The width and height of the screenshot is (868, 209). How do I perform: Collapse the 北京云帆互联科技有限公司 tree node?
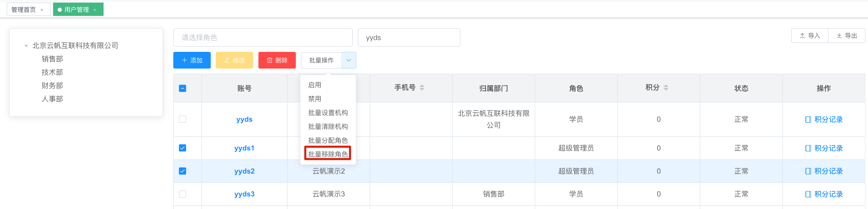tap(26, 46)
